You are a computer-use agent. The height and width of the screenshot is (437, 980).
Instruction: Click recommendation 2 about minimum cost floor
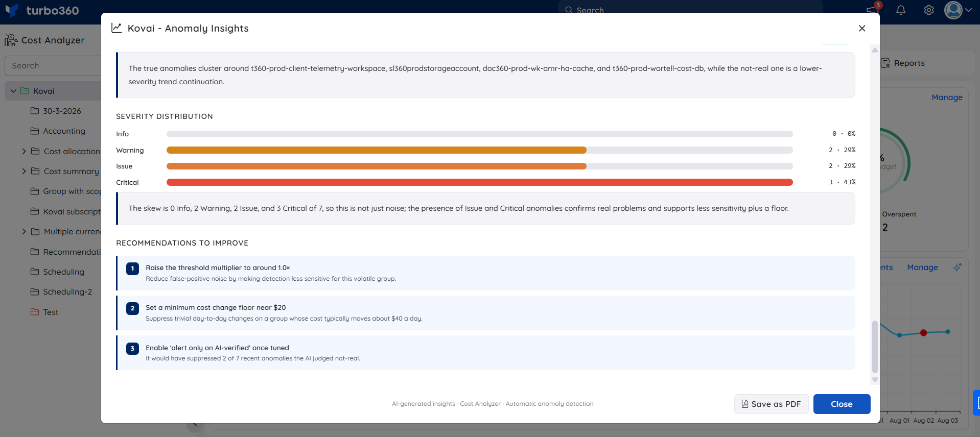click(485, 313)
